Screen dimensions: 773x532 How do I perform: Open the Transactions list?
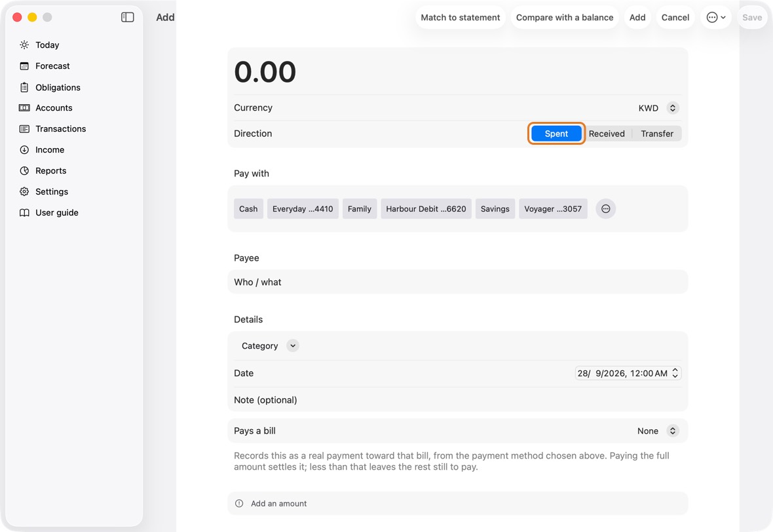[61, 128]
